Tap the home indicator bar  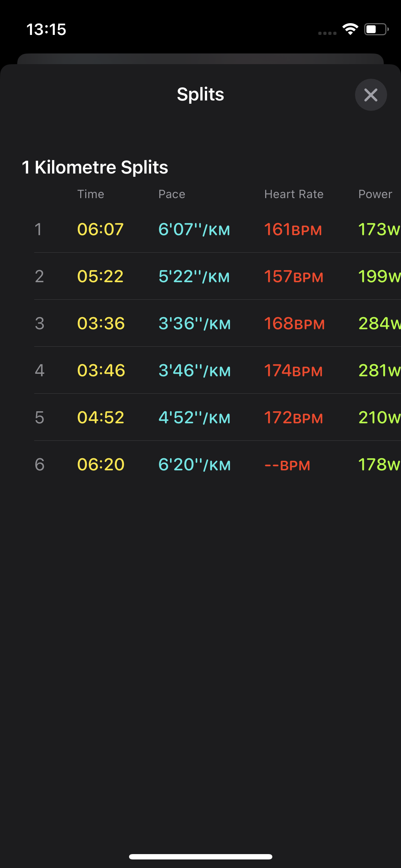click(200, 857)
